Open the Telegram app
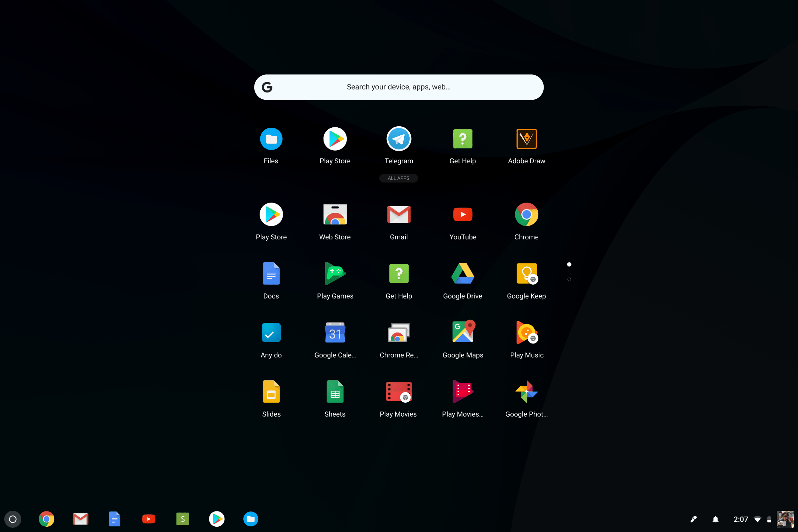 [x=399, y=138]
